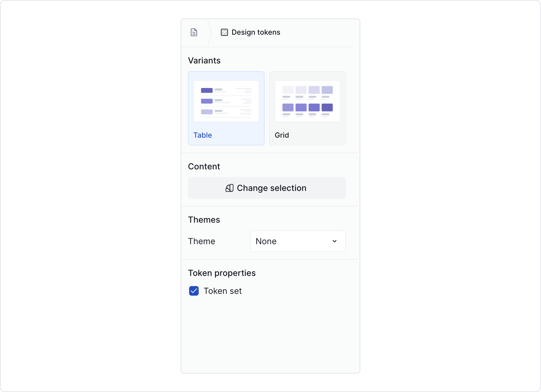541x392 pixels.
Task: Select the Grid variant preview thumbnail
Action: (x=307, y=101)
